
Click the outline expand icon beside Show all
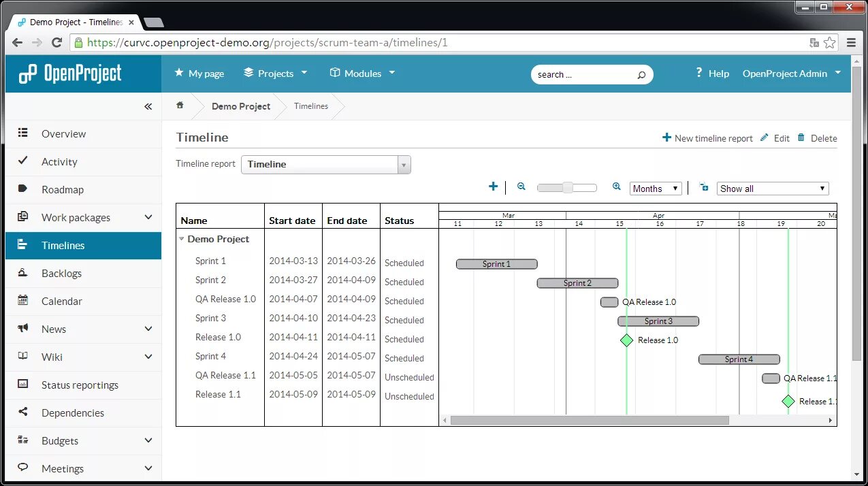pos(704,187)
